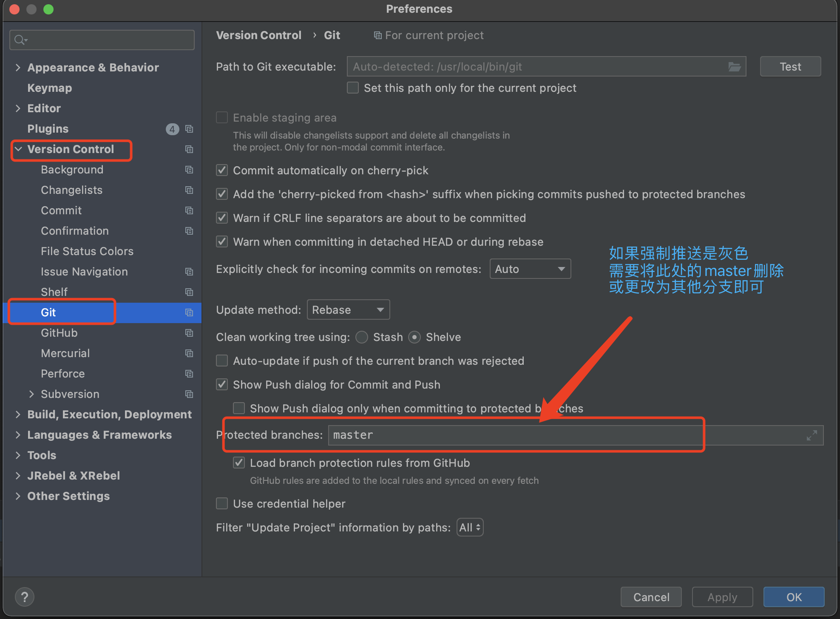Uncheck Commit automatically on cherry-pick
Viewport: 840px width, 619px height.
coord(222,170)
